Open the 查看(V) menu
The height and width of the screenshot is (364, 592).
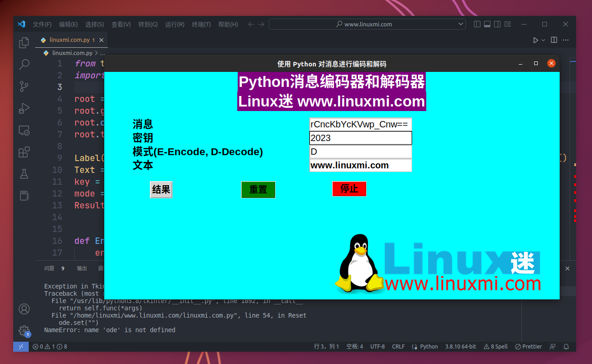[x=121, y=24]
